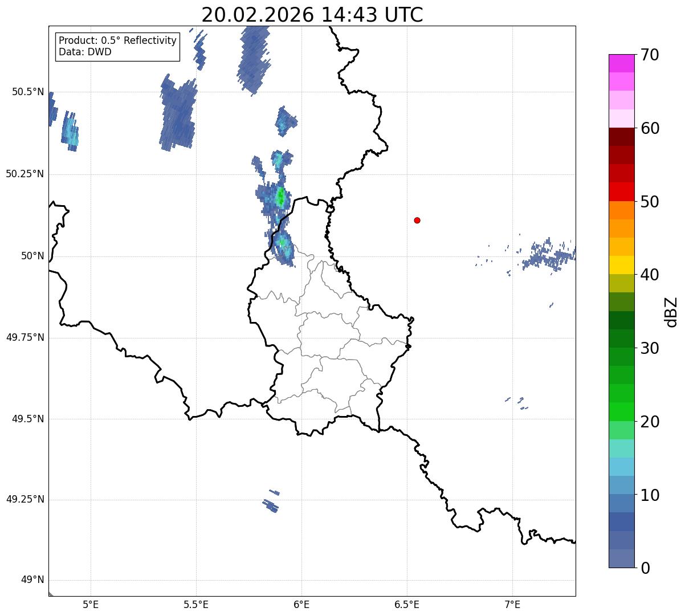Click the 40 colorbar tick value
The image size is (685, 616).
click(649, 275)
